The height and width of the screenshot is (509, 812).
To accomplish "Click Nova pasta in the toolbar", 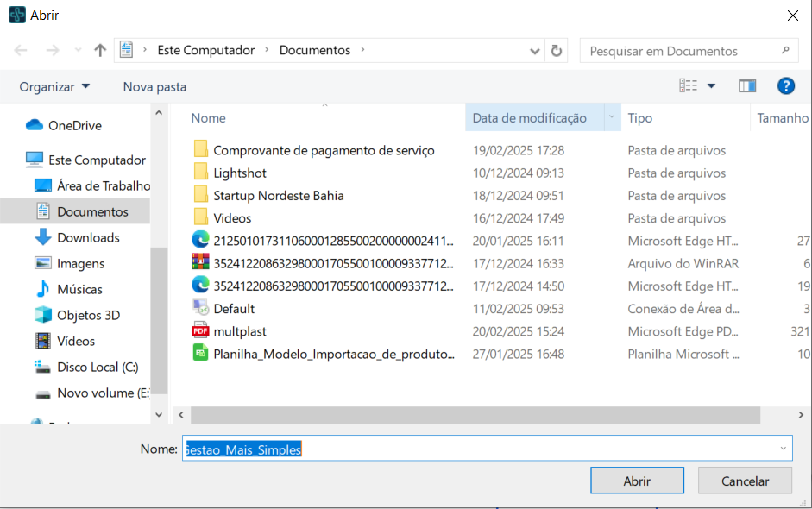I will [154, 87].
